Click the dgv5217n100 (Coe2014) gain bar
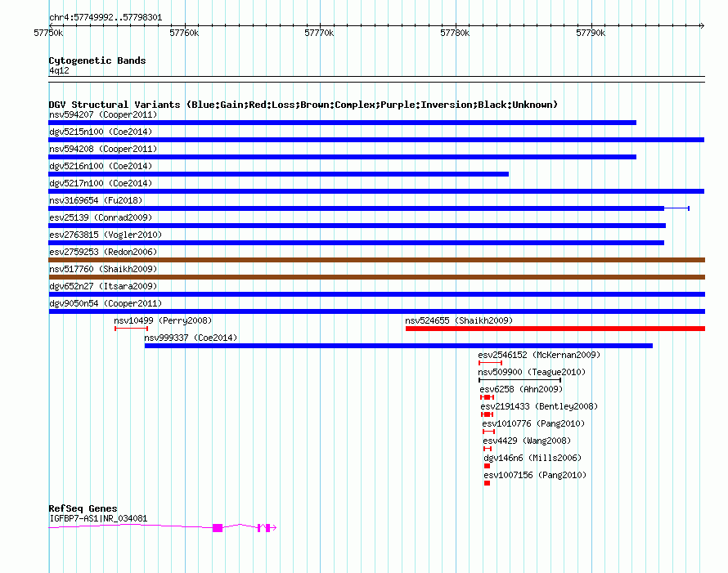This screenshot has height=573, width=728. pyautogui.click(x=376, y=191)
